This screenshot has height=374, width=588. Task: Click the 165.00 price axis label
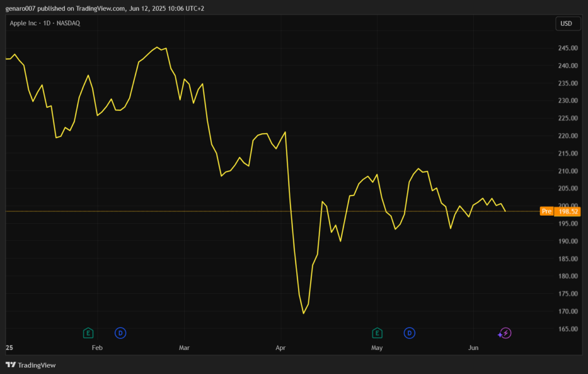[x=567, y=329]
